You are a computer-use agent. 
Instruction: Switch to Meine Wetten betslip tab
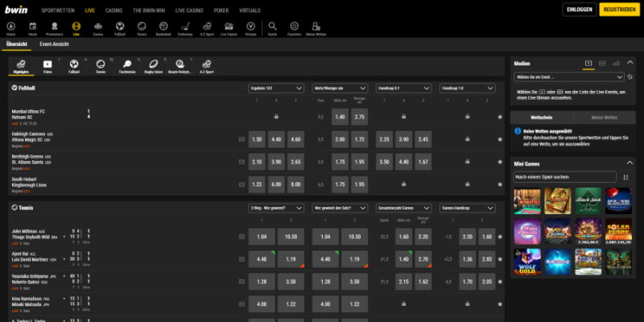coord(605,118)
